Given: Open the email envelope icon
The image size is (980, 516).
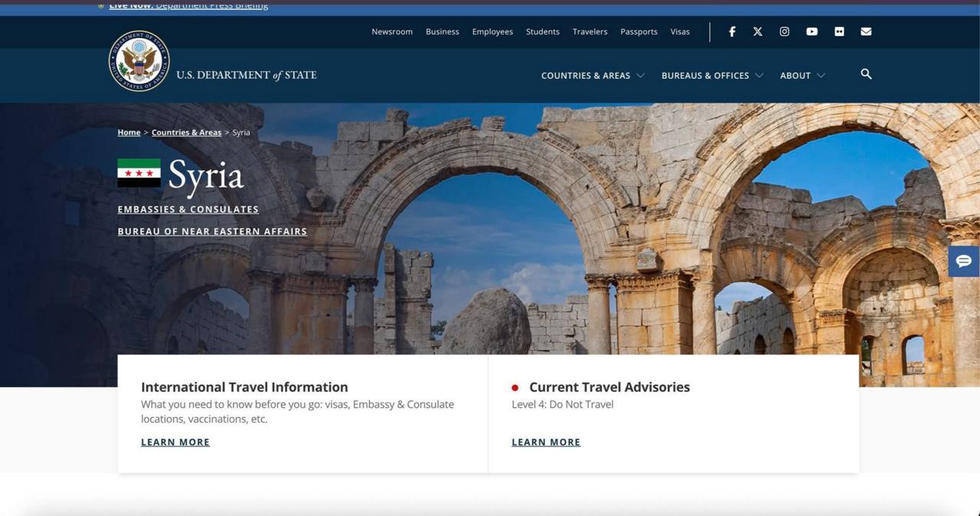Looking at the screenshot, I should pyautogui.click(x=866, y=31).
